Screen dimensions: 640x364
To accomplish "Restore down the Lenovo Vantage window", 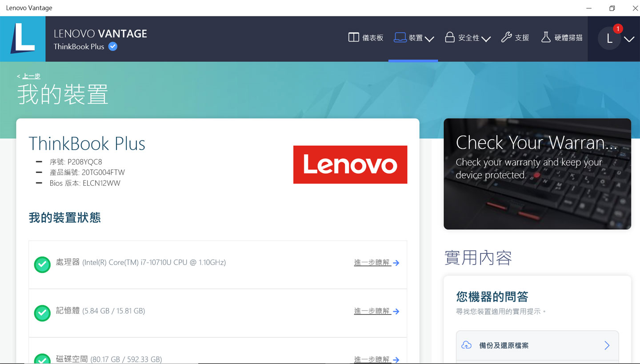I will 612,8.
